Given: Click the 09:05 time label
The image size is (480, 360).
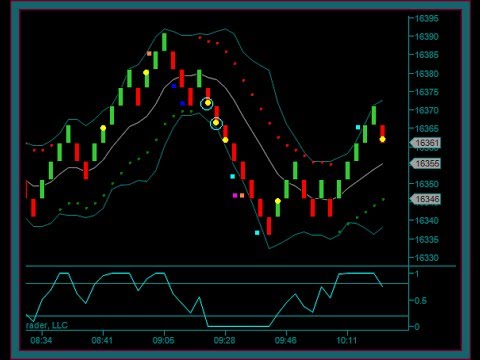Looking at the screenshot, I should (x=164, y=340).
